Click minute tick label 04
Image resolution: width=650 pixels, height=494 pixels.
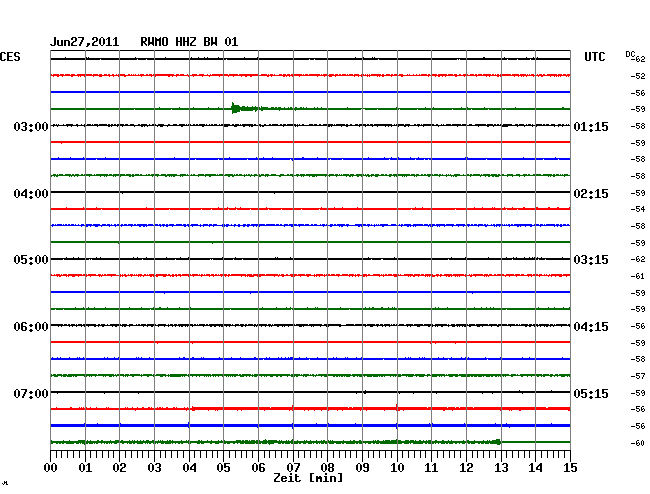coord(189,467)
